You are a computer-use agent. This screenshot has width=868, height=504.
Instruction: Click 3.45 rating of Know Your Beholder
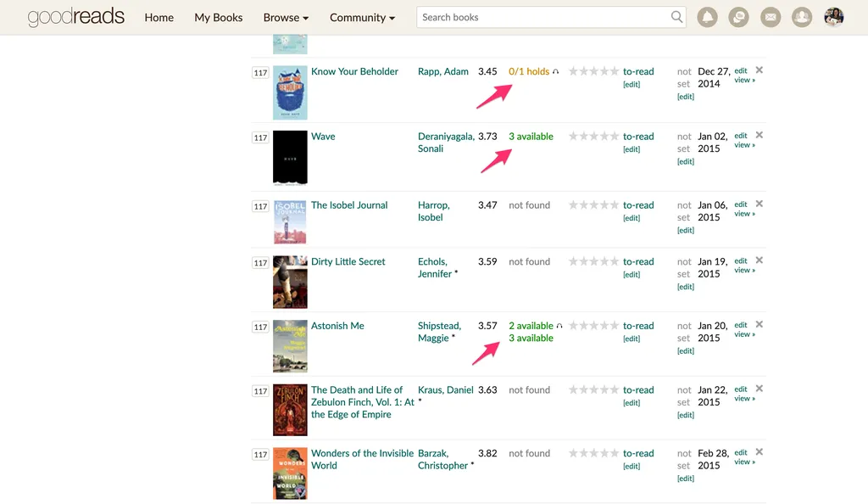(487, 71)
